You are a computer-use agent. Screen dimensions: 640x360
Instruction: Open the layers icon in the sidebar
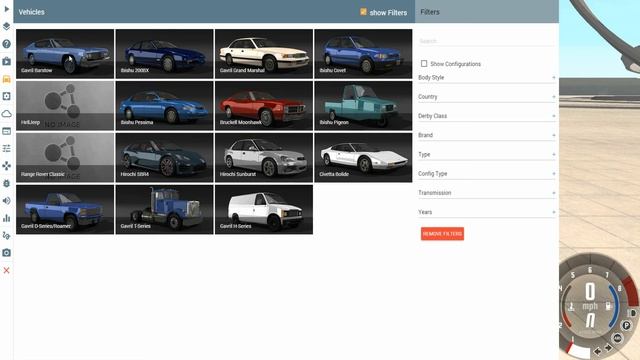7,27
